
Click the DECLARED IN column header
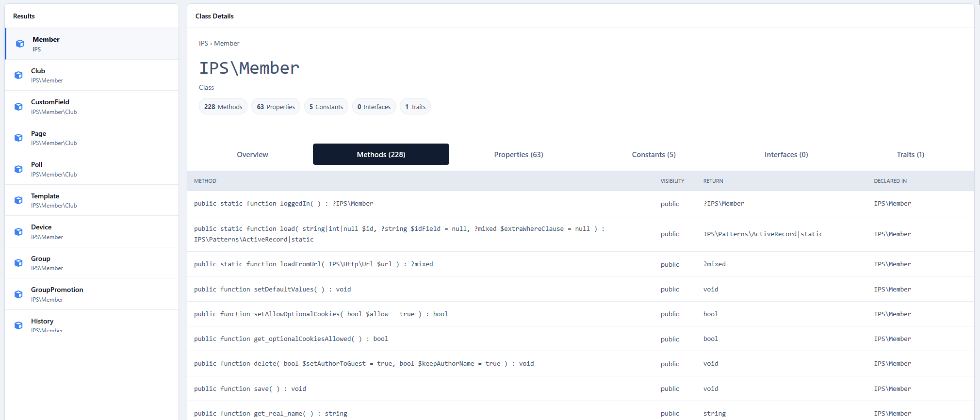pos(890,181)
